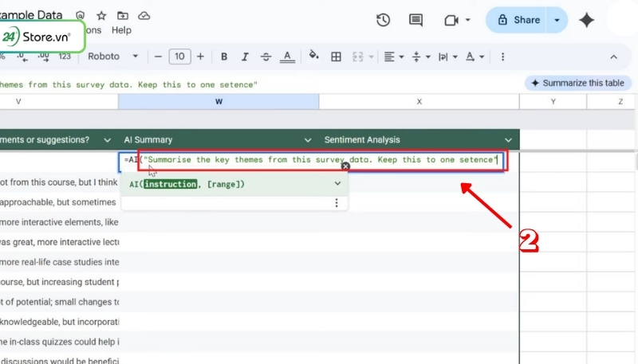
Task: Open suggestions column filter dropdown
Action: pos(107,140)
